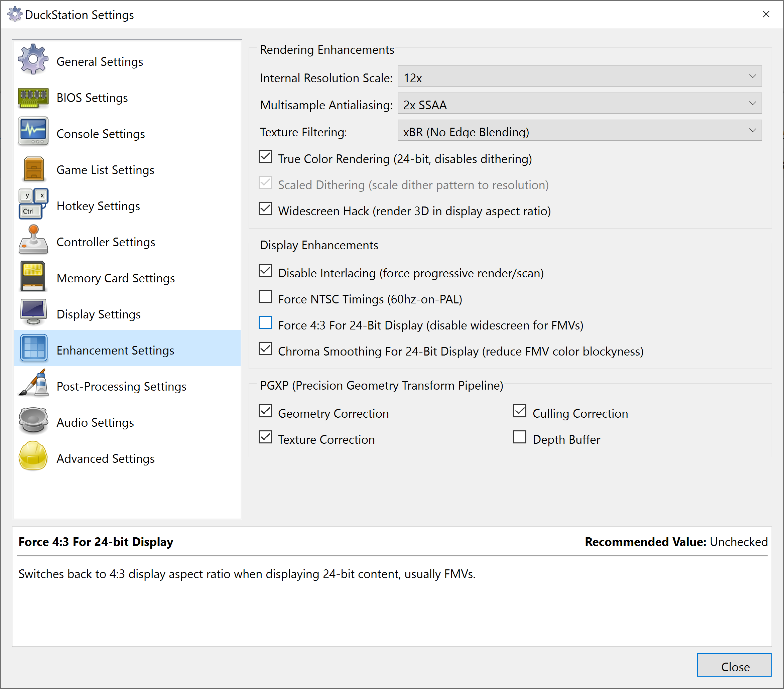Expand Internal Resolution Scale dropdown
This screenshot has width=784, height=689.
579,77
